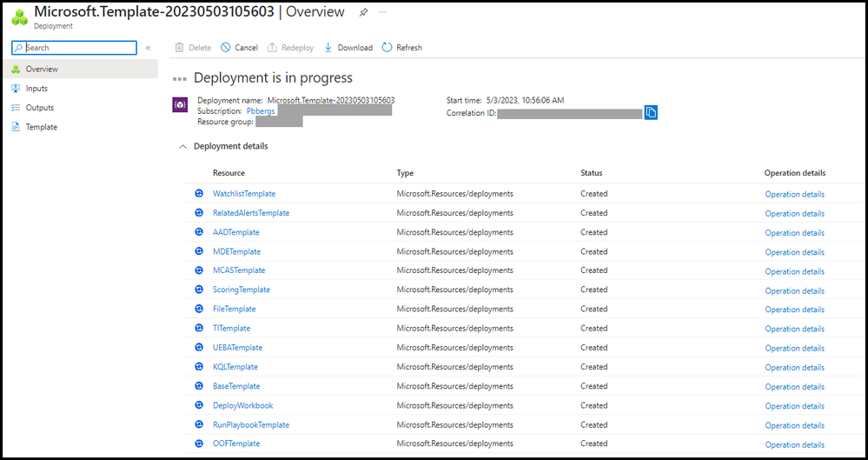
Task: View Operation details for MDETemplate
Action: pyautogui.click(x=794, y=253)
